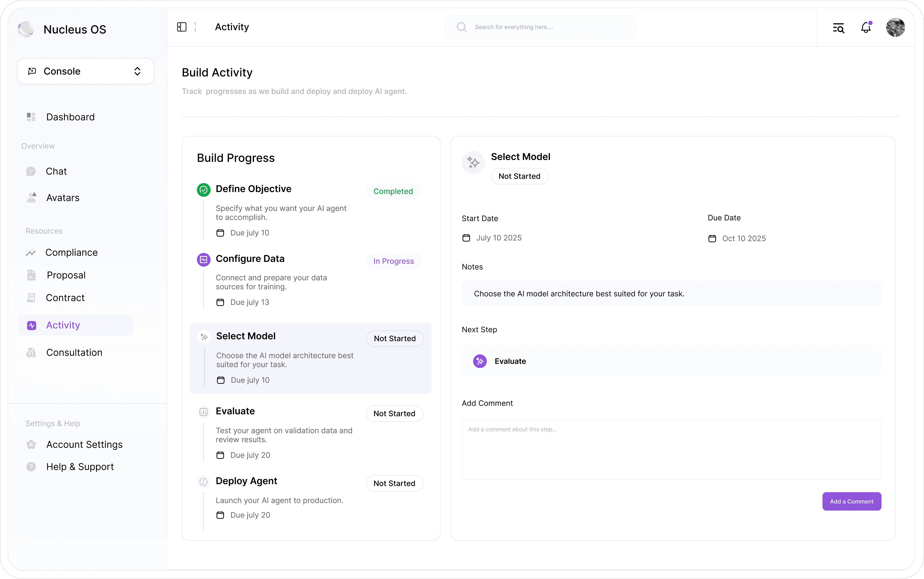Screen dimensions: 924x579
Task: Open the user profile avatar
Action: pyautogui.click(x=895, y=28)
